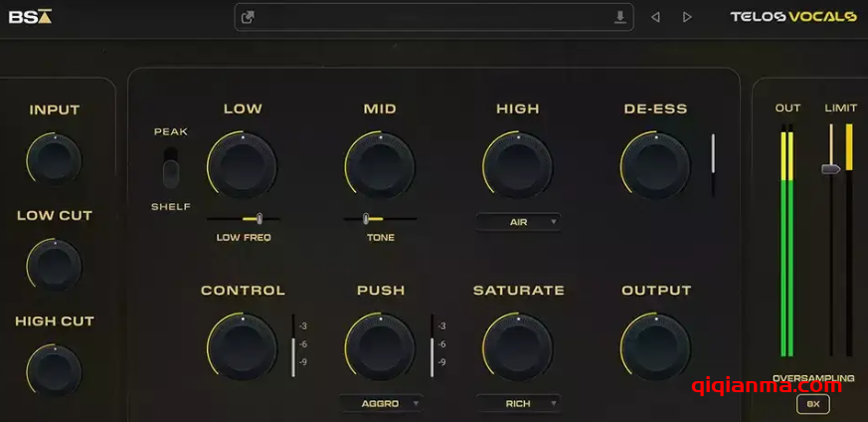Image resolution: width=868 pixels, height=422 pixels.
Task: Open the AGGRO dropdown under PUSH
Action: coord(381,404)
